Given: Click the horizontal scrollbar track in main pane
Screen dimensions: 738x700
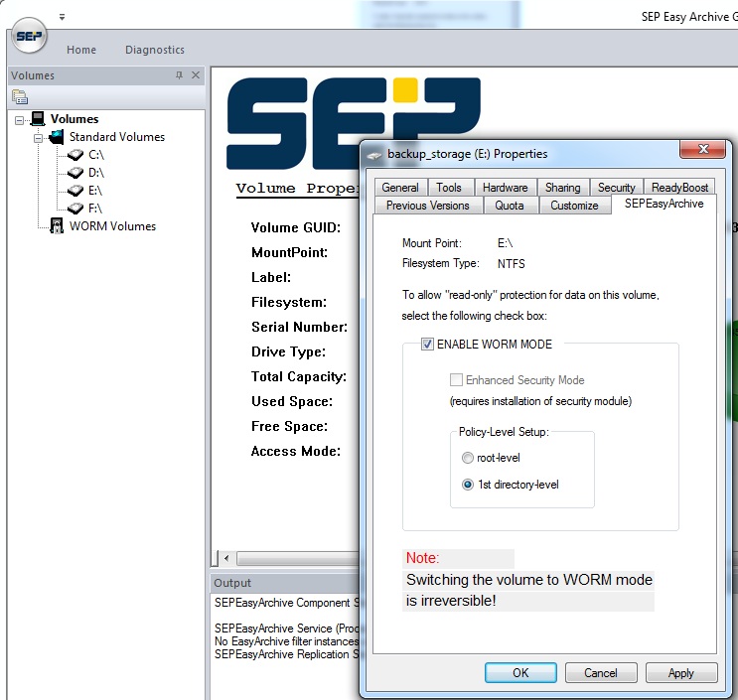Looking at the screenshot, I should [x=297, y=558].
